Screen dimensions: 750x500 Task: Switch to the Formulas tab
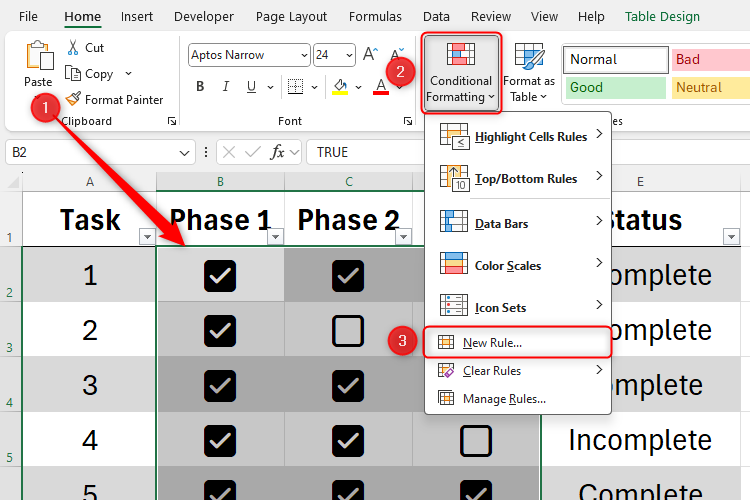(375, 17)
